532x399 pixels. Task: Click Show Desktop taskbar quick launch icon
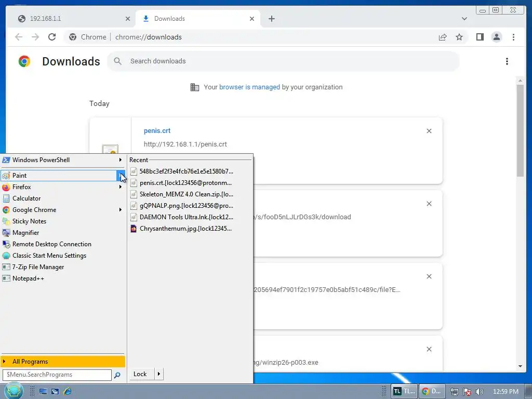click(43, 392)
